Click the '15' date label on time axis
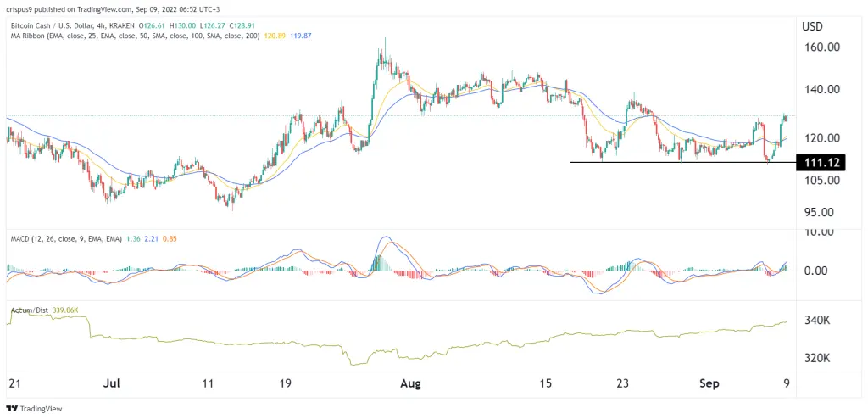The image size is (868, 419). pyautogui.click(x=547, y=383)
